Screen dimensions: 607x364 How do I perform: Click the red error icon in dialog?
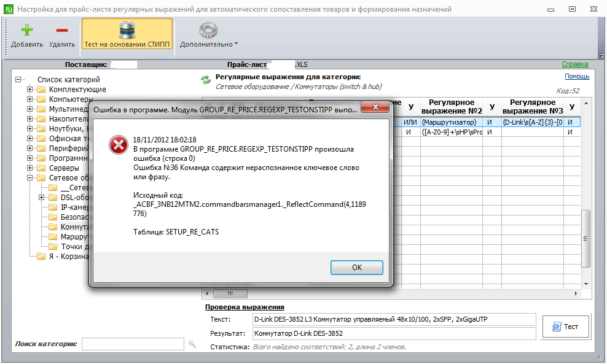pyautogui.click(x=119, y=145)
